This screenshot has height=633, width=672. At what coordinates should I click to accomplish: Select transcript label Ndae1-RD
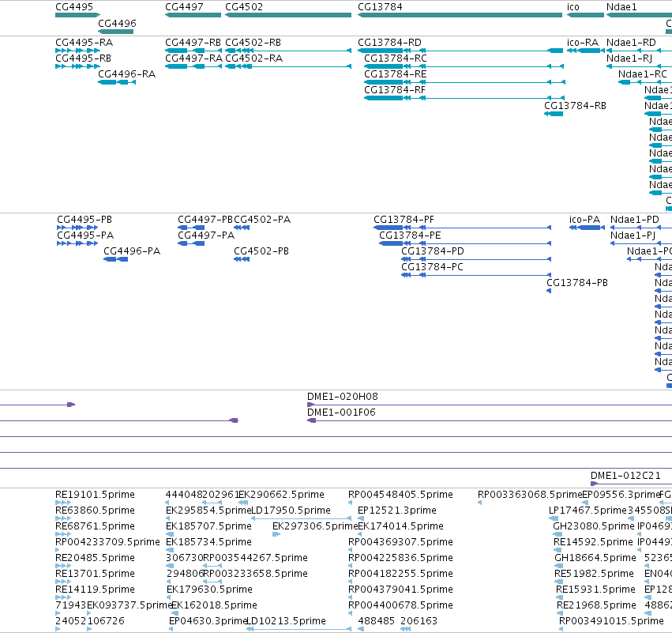631,43
